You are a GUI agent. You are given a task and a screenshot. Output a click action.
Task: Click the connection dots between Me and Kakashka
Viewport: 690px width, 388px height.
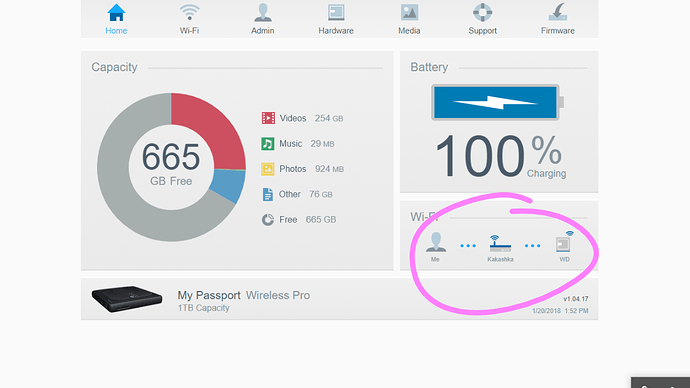[468, 245]
